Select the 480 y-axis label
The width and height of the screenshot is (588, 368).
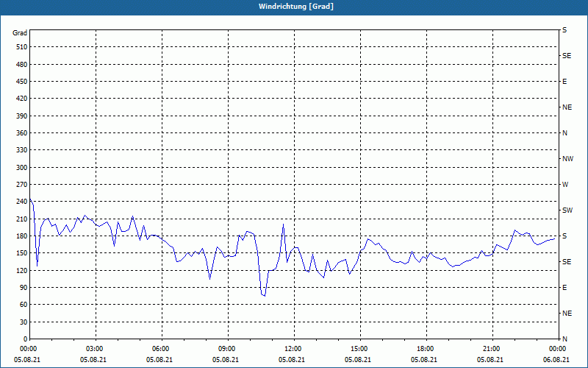coord(22,65)
